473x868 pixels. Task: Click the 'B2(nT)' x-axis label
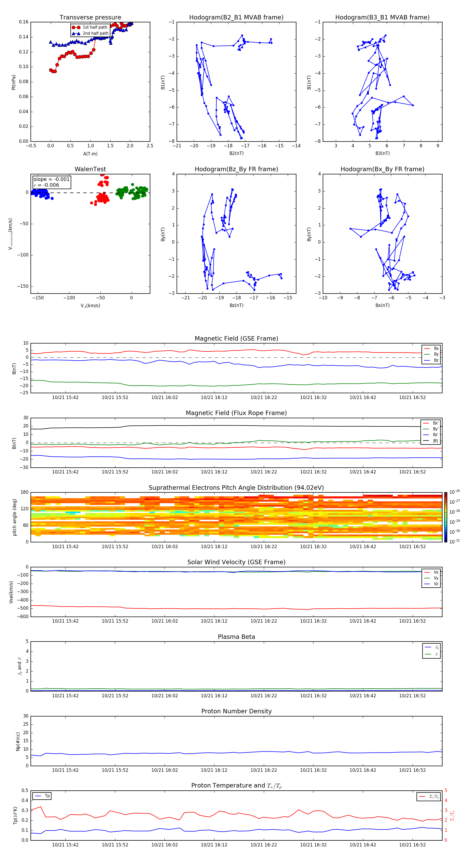236,153
